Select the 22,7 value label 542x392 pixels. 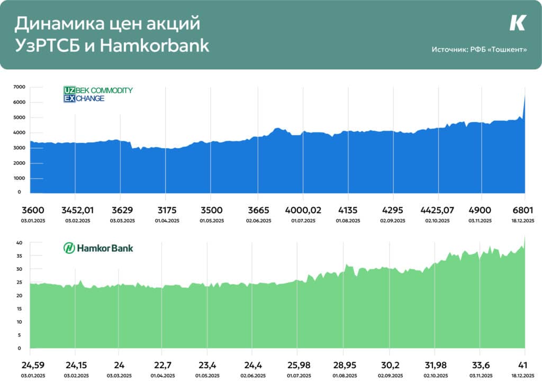point(162,365)
